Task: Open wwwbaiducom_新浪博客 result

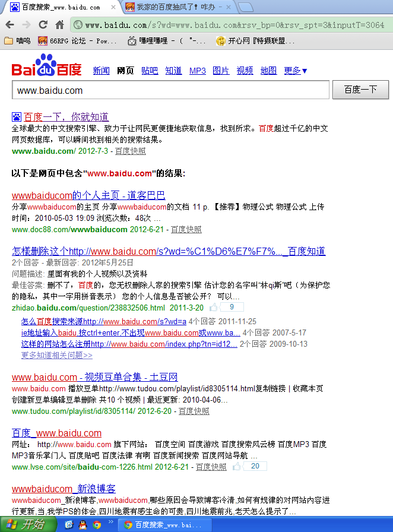Action: coord(64,489)
